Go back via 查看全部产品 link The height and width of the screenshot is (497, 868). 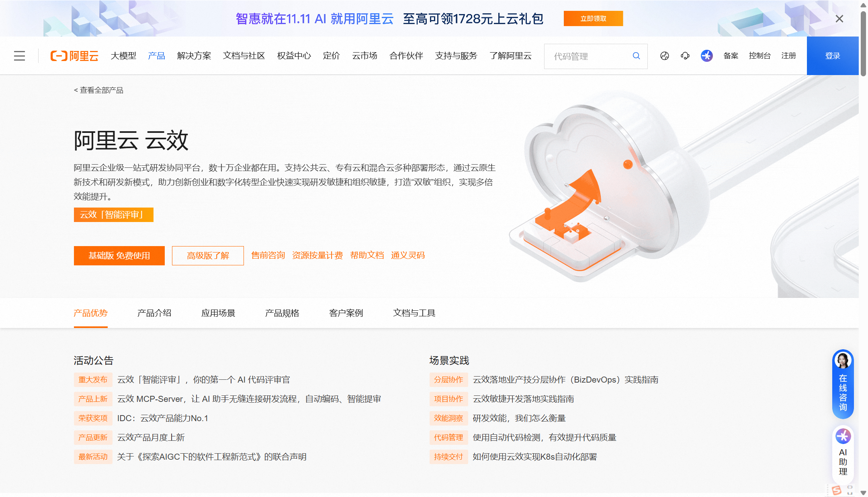pos(98,90)
